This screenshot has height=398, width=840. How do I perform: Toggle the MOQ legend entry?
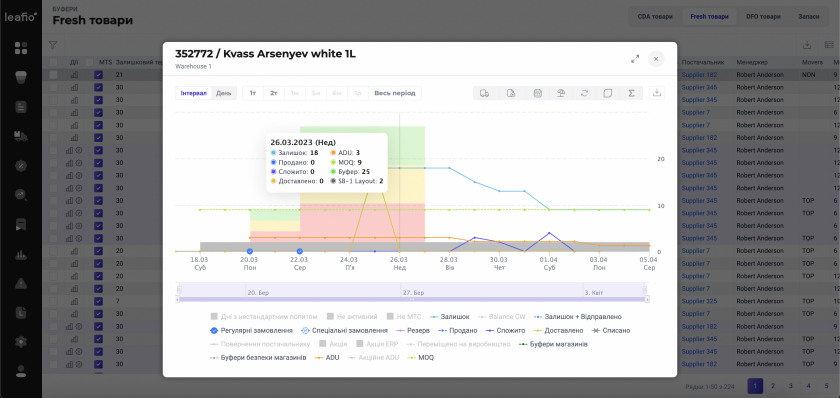pyautogui.click(x=421, y=357)
